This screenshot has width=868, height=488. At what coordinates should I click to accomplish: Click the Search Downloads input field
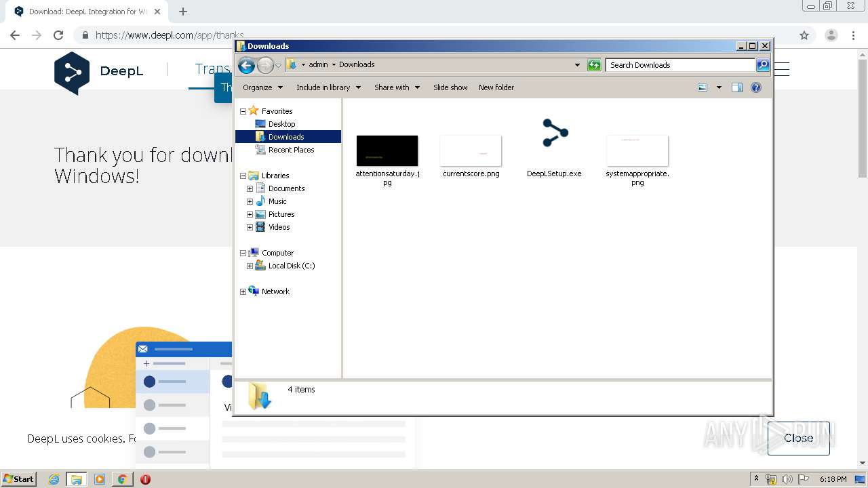680,65
